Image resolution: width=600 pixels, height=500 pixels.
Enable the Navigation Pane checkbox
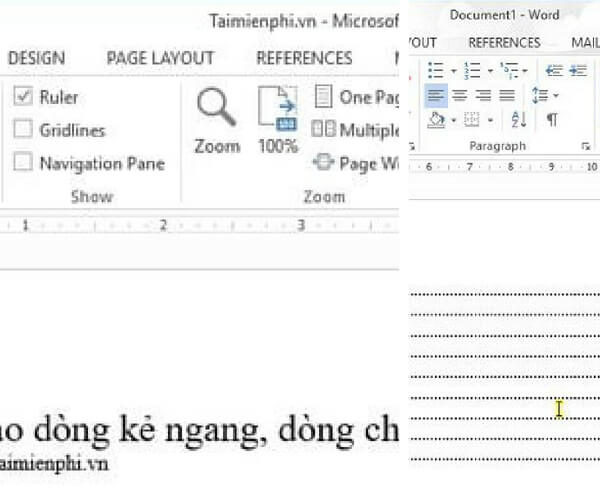[x=23, y=163]
